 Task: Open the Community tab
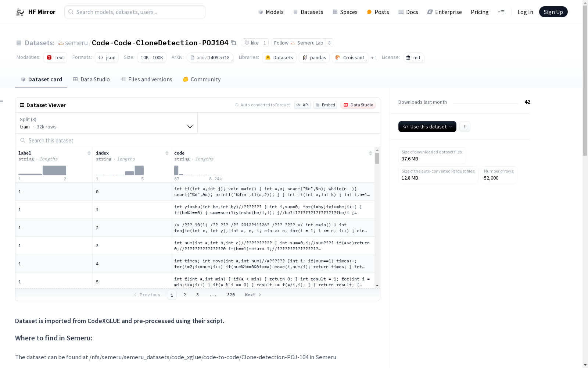click(202, 79)
